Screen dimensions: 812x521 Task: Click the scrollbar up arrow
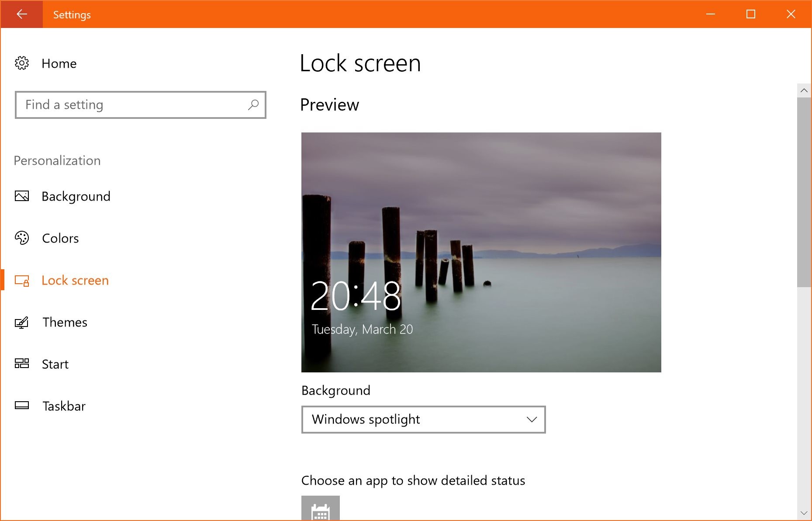click(804, 90)
